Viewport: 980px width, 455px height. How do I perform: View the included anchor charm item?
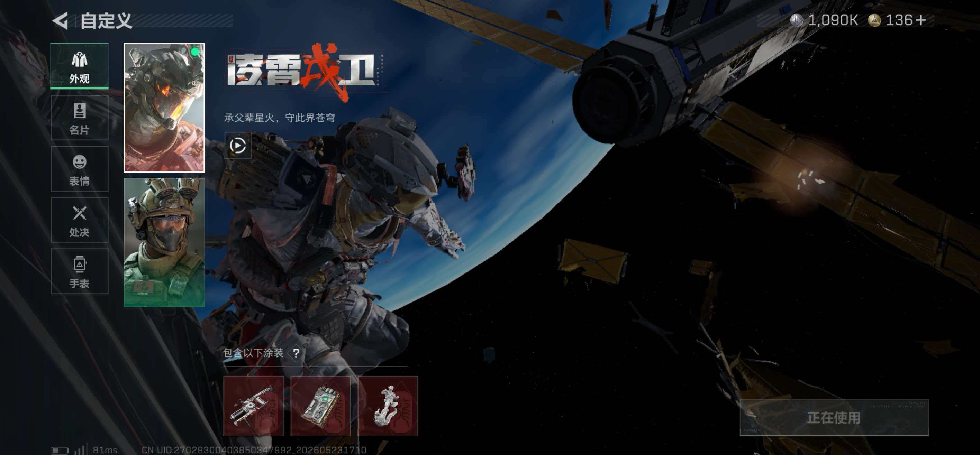[x=388, y=406]
